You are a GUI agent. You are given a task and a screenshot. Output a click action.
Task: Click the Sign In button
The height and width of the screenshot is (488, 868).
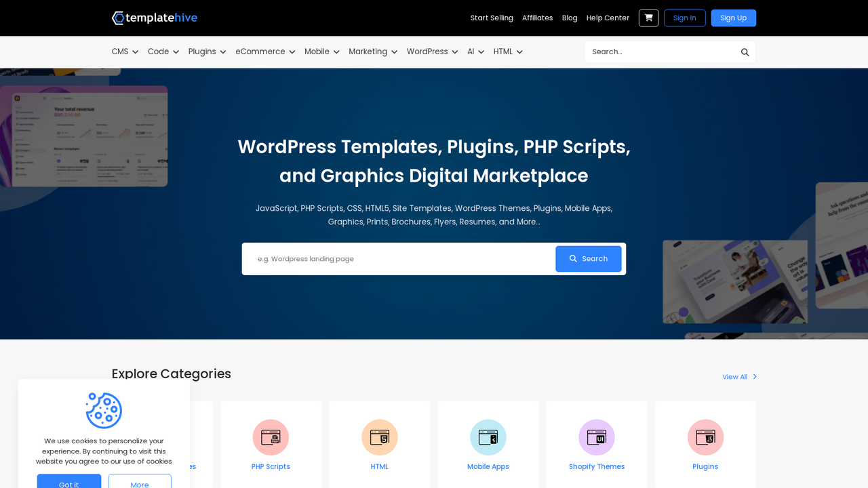pyautogui.click(x=684, y=18)
